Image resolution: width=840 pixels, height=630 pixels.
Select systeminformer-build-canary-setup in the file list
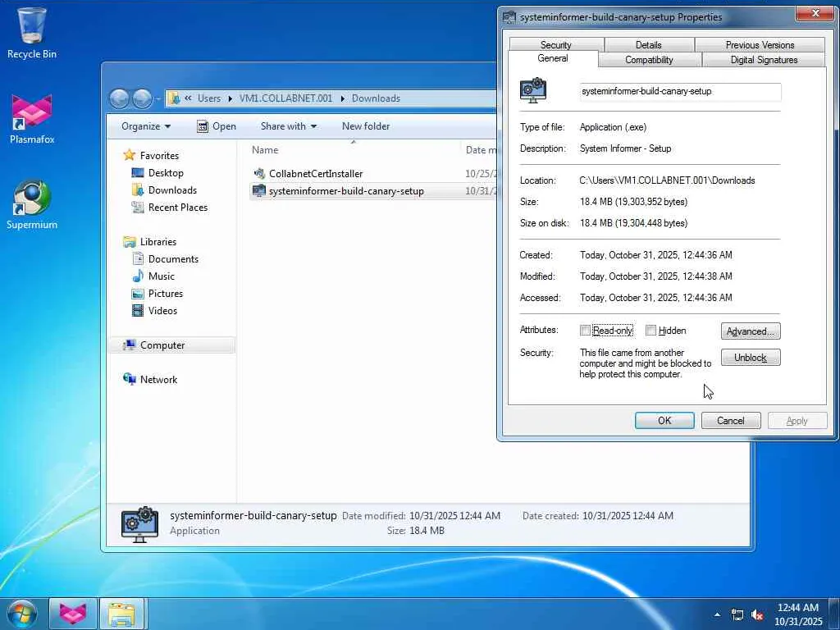[347, 191]
